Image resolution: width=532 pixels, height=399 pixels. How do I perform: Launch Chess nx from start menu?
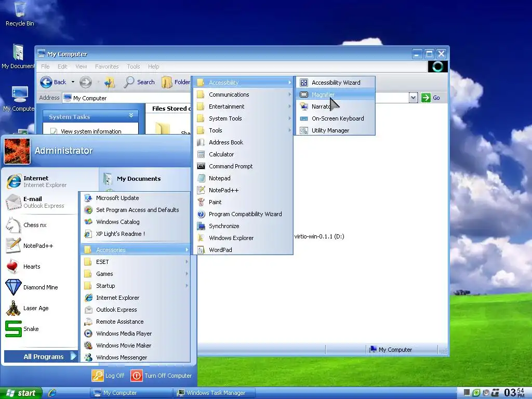click(x=41, y=225)
